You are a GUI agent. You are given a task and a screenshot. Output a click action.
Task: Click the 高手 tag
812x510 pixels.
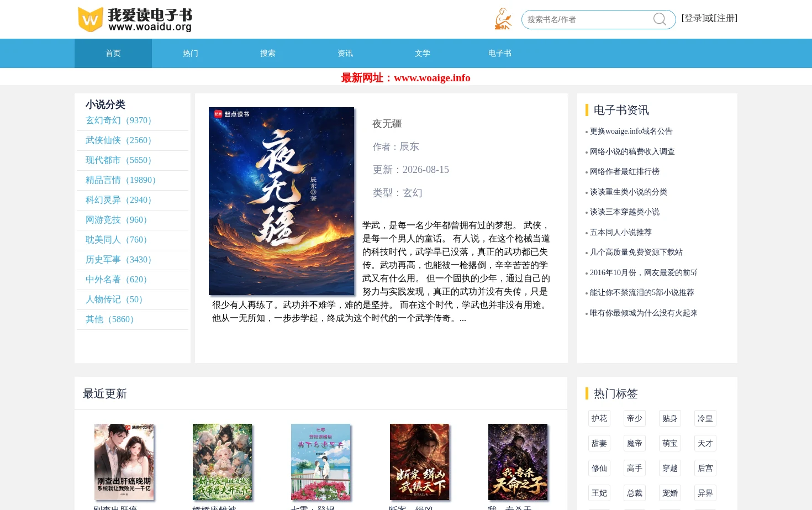pos(635,468)
